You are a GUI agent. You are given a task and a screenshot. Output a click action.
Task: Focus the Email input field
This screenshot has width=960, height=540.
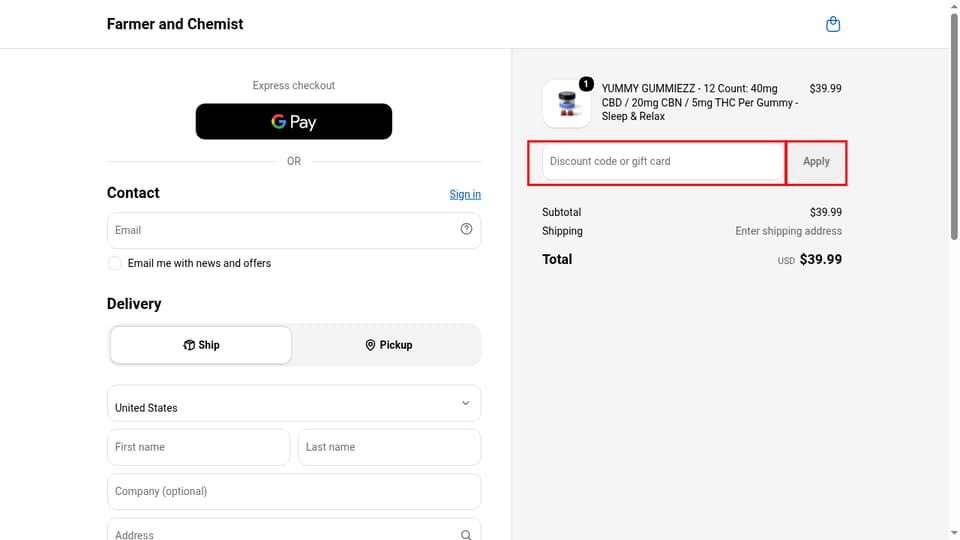point(294,230)
